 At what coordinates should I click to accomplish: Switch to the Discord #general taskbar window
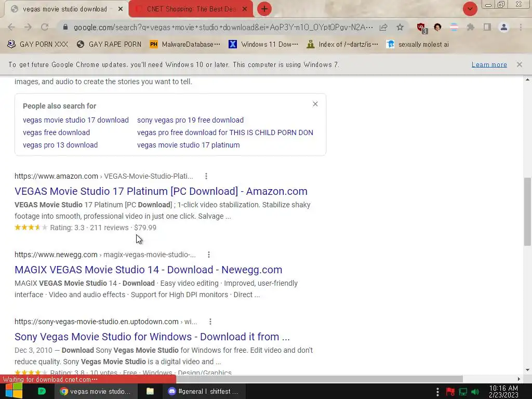(x=203, y=391)
